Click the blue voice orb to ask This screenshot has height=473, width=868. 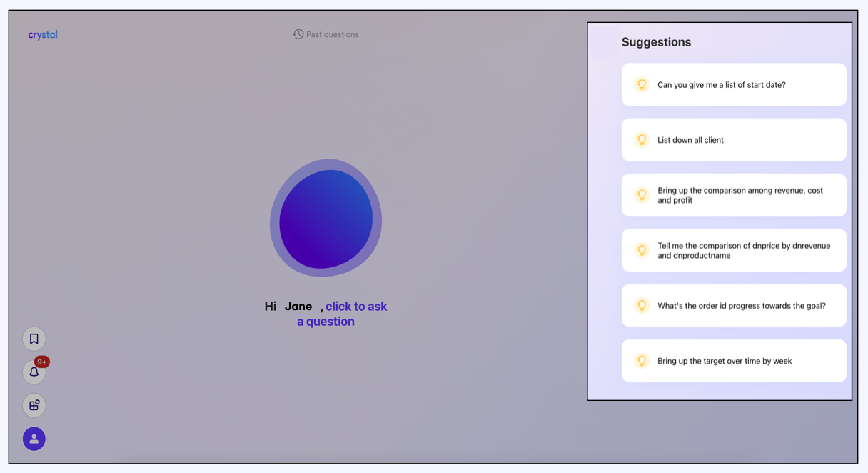[x=325, y=219]
